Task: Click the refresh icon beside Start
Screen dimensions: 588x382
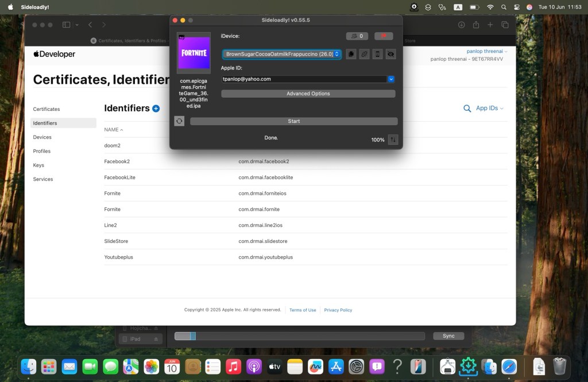Action: click(179, 121)
